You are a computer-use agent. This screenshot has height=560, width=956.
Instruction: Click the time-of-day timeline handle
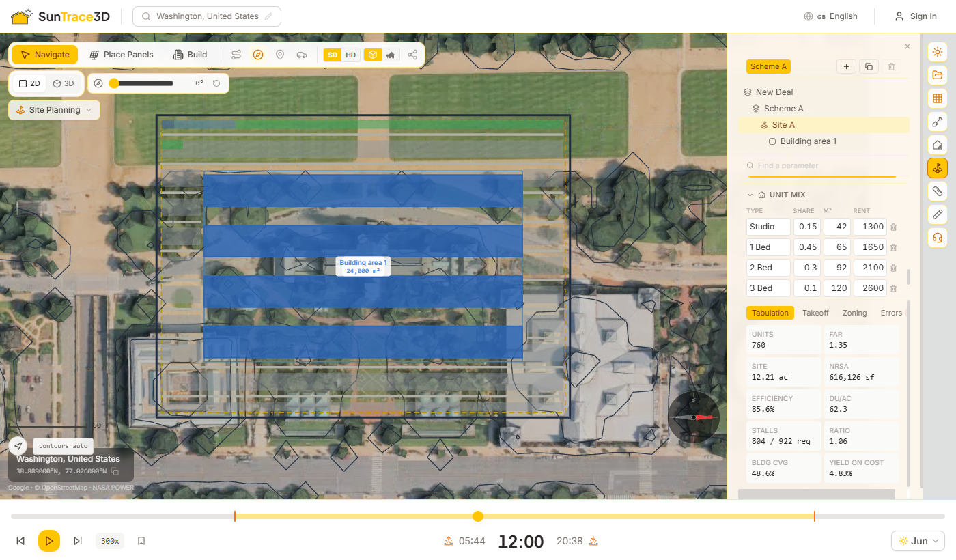[478, 516]
